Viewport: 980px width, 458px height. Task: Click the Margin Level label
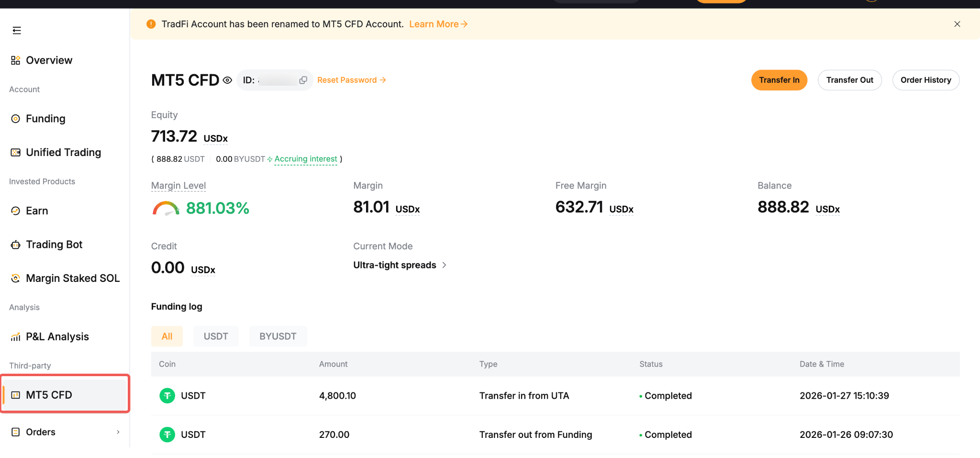[x=178, y=186]
